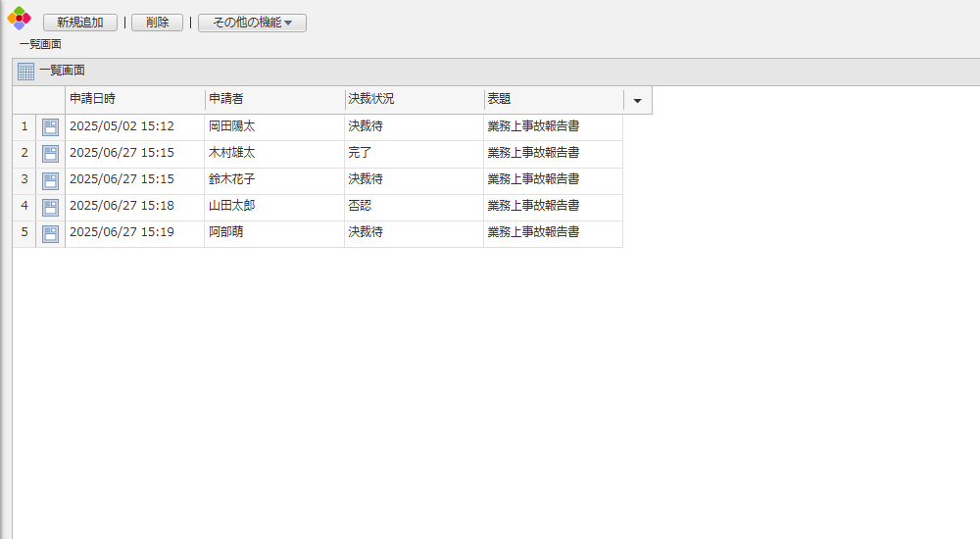Image resolution: width=980 pixels, height=539 pixels.
Task: Open record icon for 岡田陽太 row
Action: (x=50, y=126)
